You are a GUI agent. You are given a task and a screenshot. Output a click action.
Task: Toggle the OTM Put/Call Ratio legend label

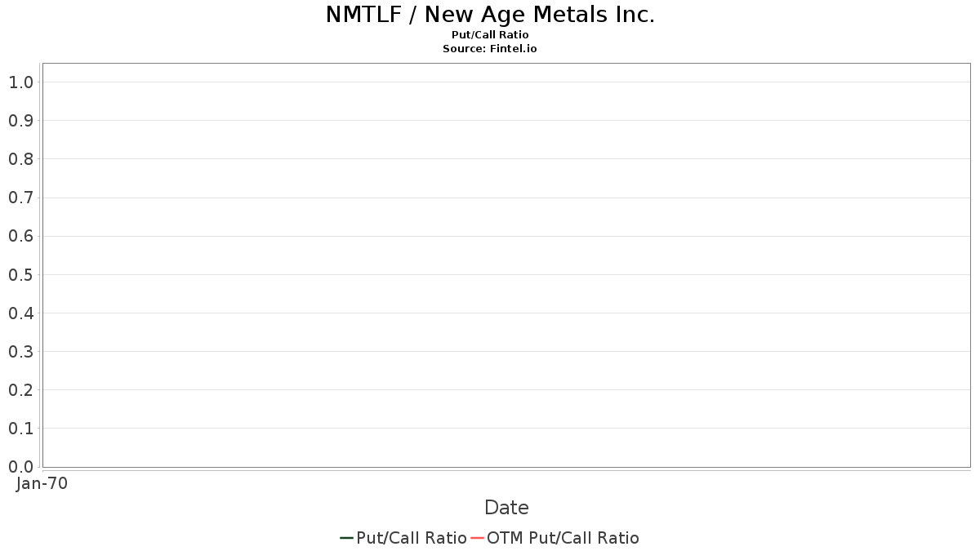[x=563, y=538]
